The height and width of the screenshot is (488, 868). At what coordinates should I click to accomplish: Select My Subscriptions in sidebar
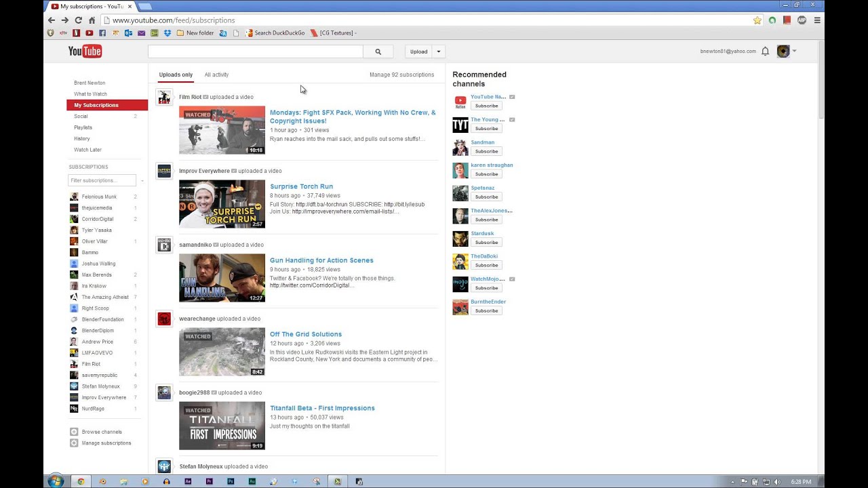click(x=107, y=105)
